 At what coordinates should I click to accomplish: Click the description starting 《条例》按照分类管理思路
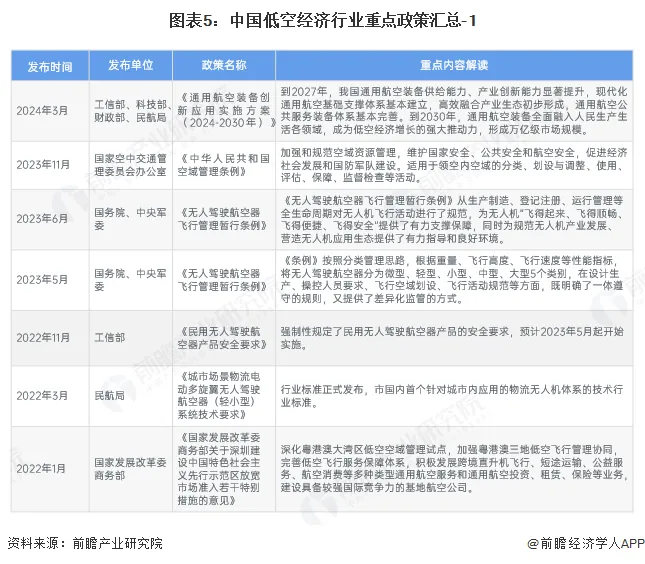452,280
